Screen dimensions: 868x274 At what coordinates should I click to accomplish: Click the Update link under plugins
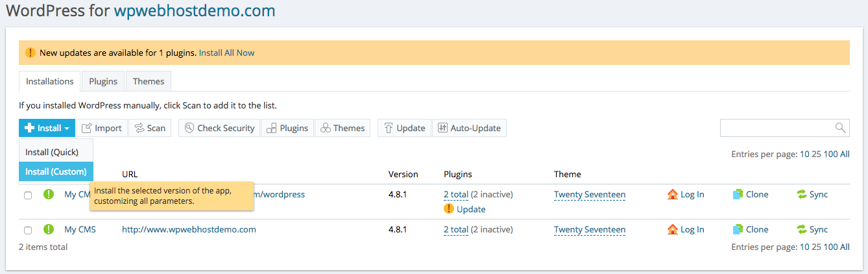click(471, 209)
